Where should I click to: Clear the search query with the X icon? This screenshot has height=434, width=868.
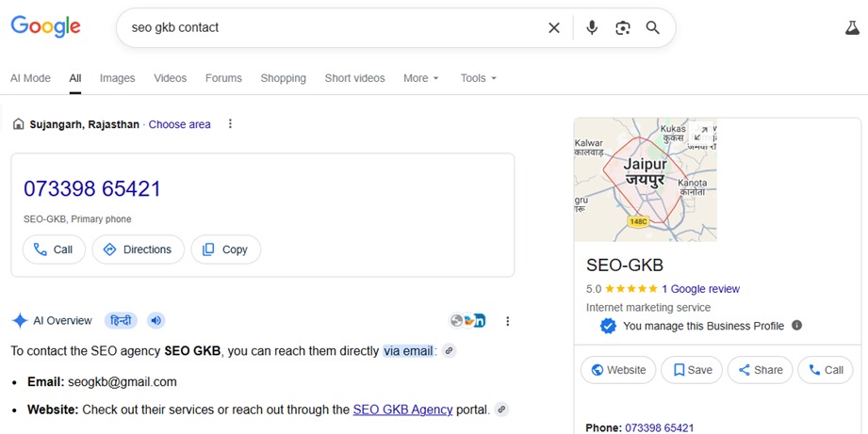point(553,27)
